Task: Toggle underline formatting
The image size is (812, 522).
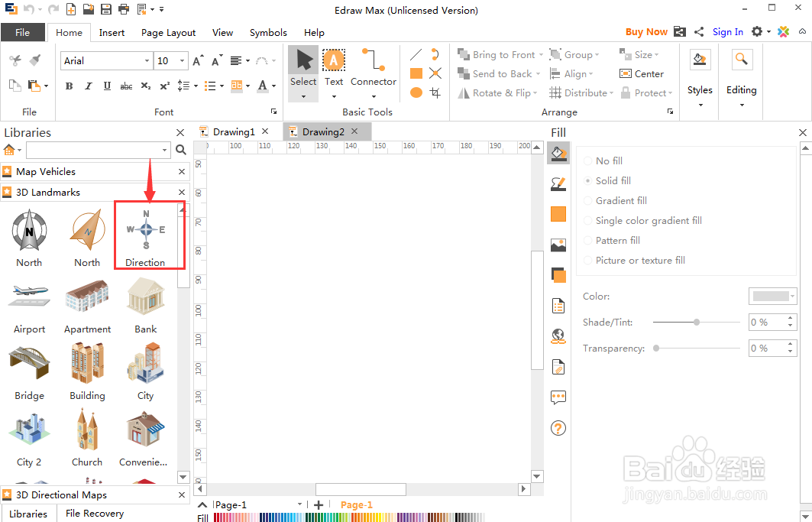Action: pos(107,86)
